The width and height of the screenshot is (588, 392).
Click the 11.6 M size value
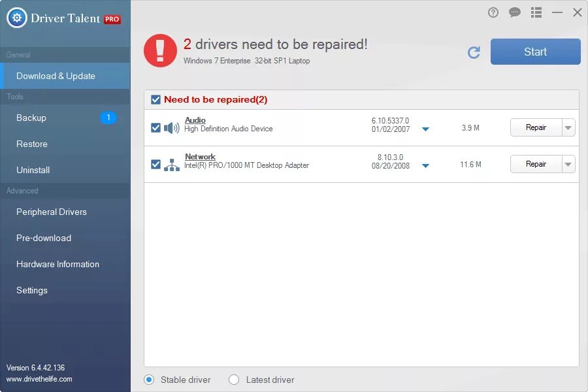point(470,164)
